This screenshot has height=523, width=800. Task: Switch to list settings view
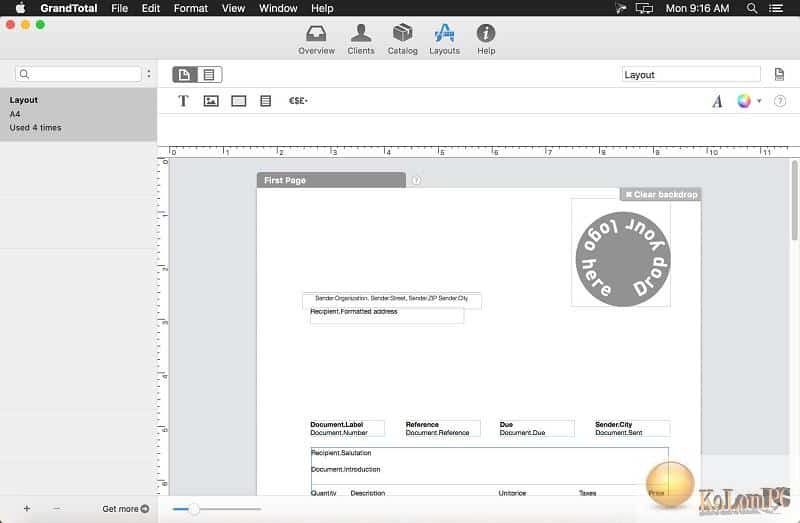tap(209, 74)
